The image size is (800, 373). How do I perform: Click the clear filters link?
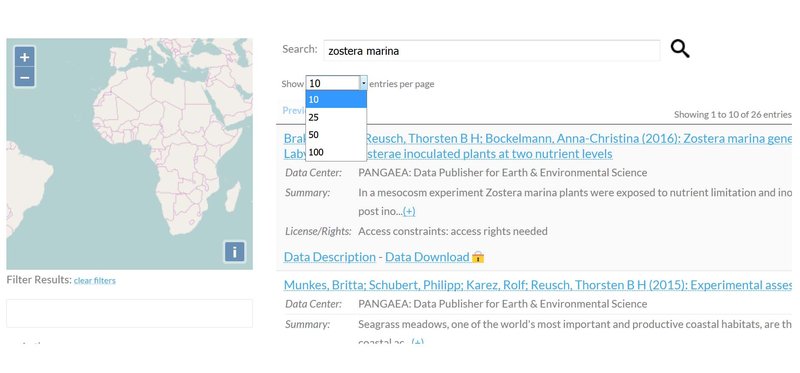click(x=94, y=280)
